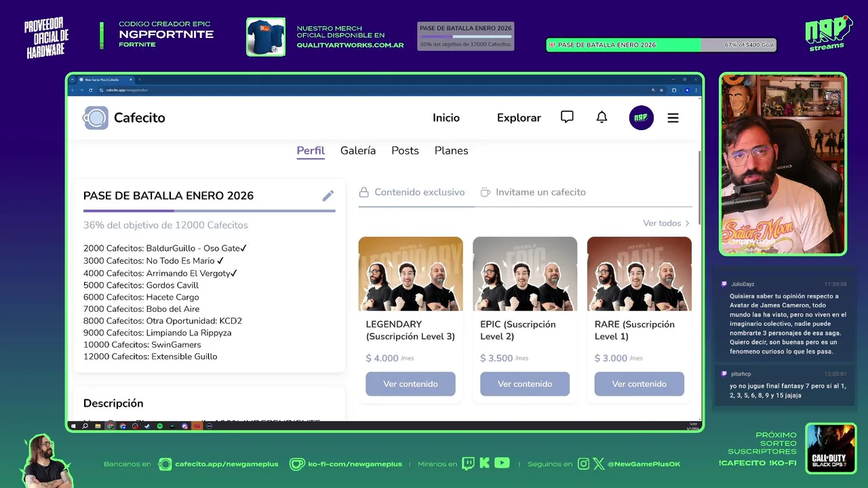The height and width of the screenshot is (488, 868).
Task: Go forward in the browser
Action: (x=81, y=90)
